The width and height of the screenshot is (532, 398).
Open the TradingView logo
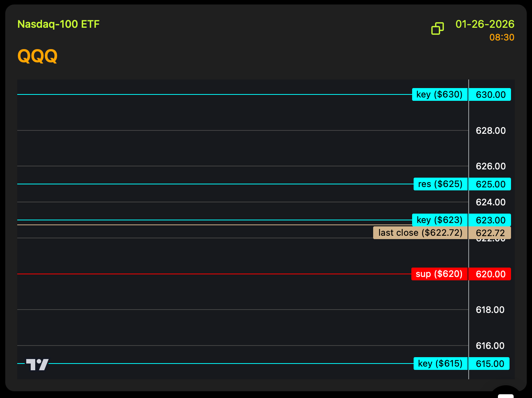click(37, 364)
